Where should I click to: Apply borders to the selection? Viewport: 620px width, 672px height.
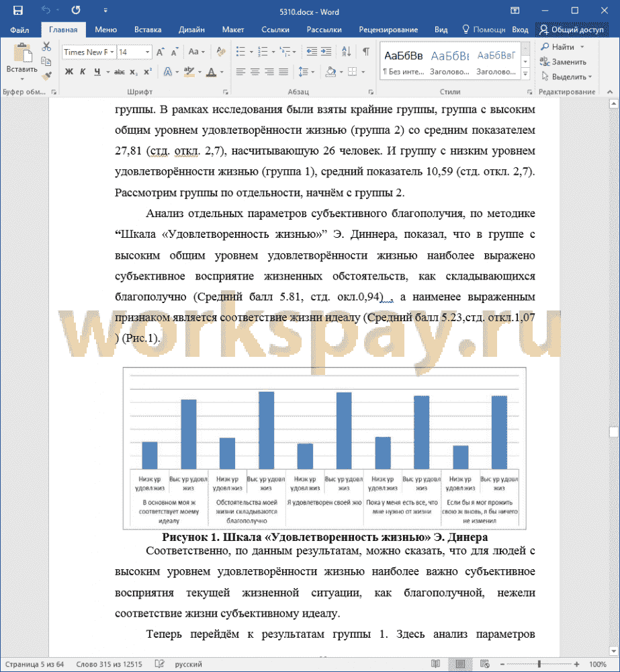pos(352,72)
